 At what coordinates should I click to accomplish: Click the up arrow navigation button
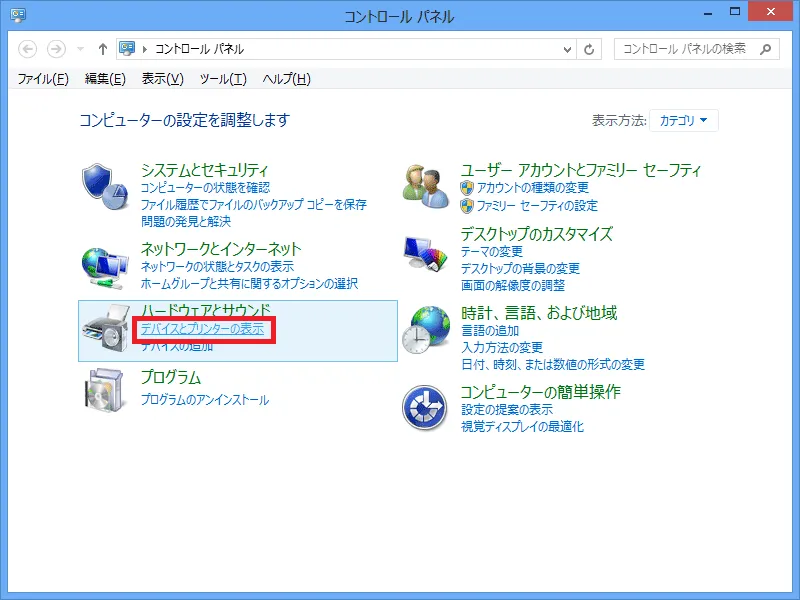click(103, 48)
